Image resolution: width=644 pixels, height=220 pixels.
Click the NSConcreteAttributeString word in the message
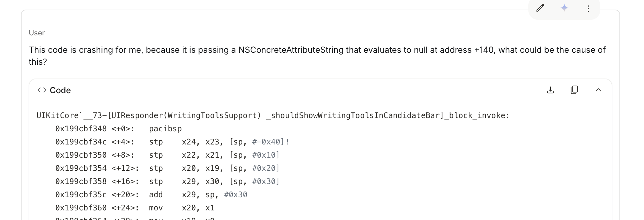click(291, 50)
